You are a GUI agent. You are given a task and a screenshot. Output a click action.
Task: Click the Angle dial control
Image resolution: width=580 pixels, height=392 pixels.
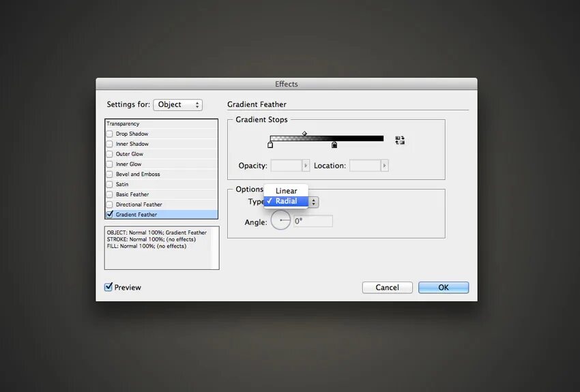click(x=280, y=220)
